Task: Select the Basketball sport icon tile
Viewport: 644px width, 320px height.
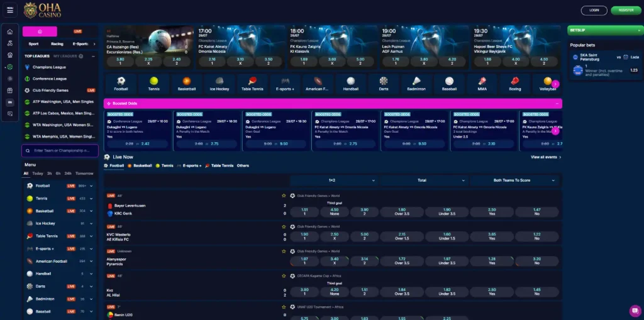Action: (186, 84)
